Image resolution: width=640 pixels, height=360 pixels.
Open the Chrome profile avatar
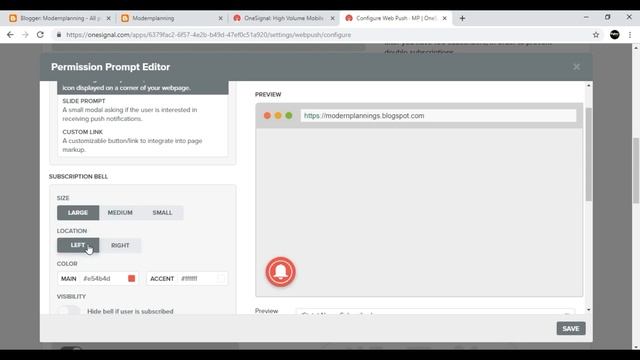click(x=614, y=35)
